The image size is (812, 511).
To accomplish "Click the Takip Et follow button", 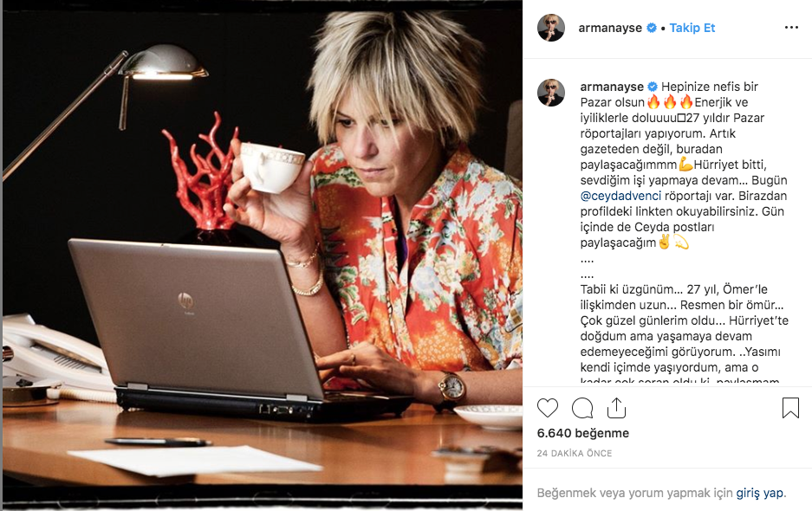I will pos(692,28).
